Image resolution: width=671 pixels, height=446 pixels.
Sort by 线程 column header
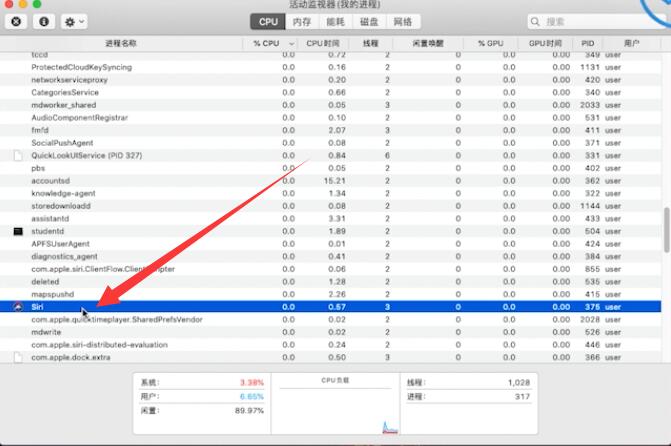371,43
